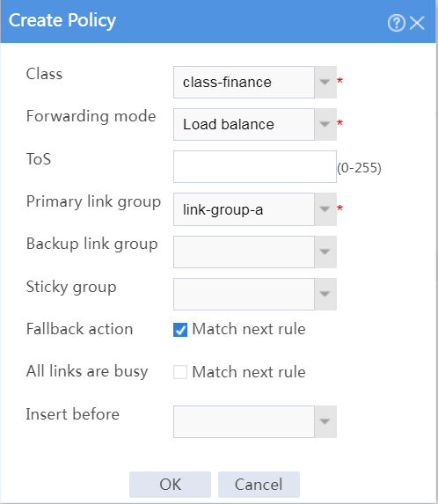Image resolution: width=438 pixels, height=504 pixels.
Task: Expand the Forwarding mode dropdown arrow
Action: pos(325,124)
